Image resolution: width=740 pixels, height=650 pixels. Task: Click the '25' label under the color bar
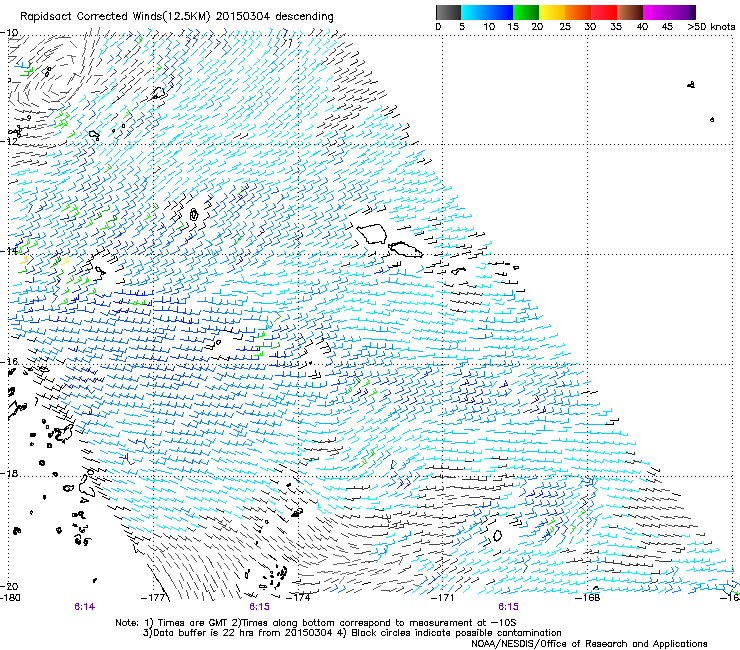coord(565,27)
